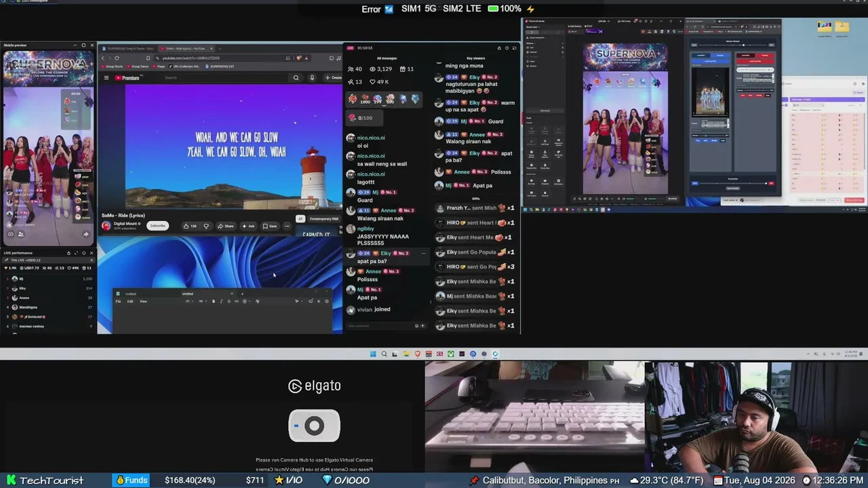Click the viewers count 3,129 stat
Image resolution: width=868 pixels, height=488 pixels.
coord(381,69)
